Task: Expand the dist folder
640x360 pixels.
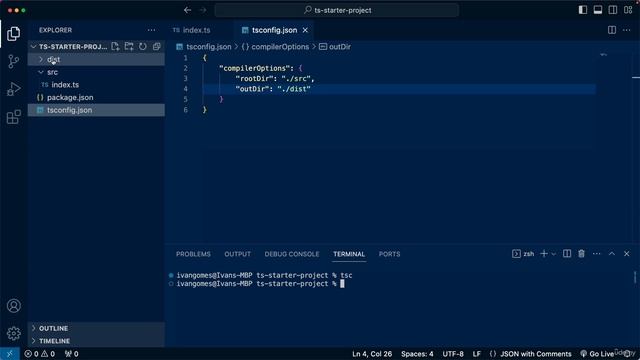Action: pyautogui.click(x=96, y=60)
